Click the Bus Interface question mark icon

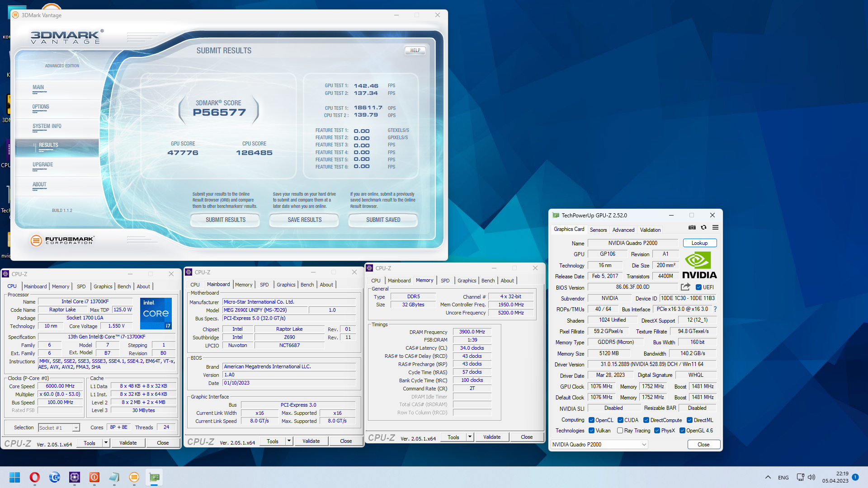pyautogui.click(x=715, y=309)
